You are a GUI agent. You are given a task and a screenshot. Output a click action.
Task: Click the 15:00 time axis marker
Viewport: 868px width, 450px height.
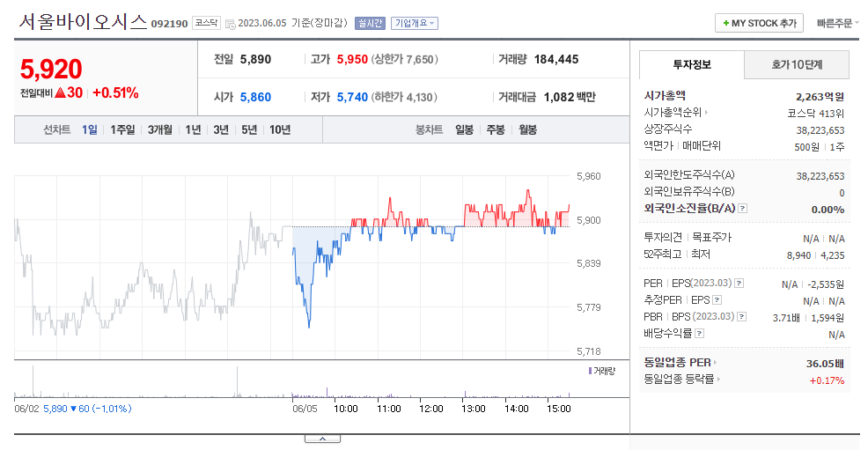click(x=558, y=409)
